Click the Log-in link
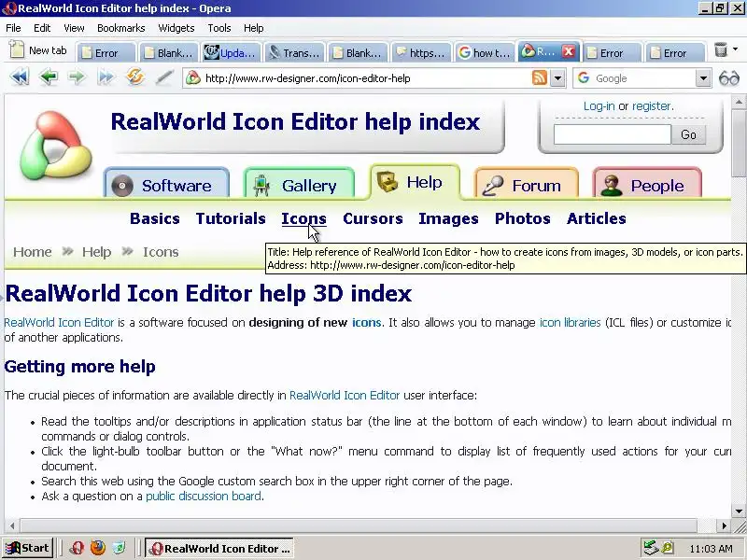The height and width of the screenshot is (560, 747). point(599,106)
